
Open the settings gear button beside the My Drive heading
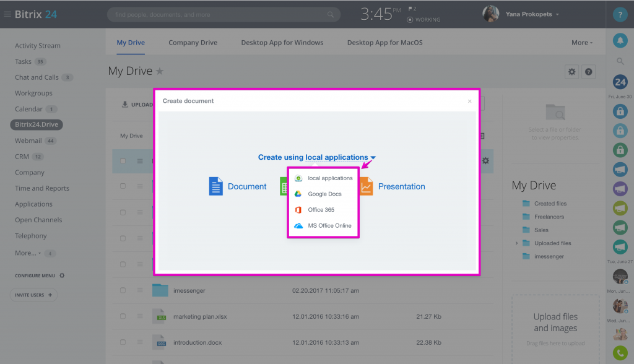coord(571,72)
